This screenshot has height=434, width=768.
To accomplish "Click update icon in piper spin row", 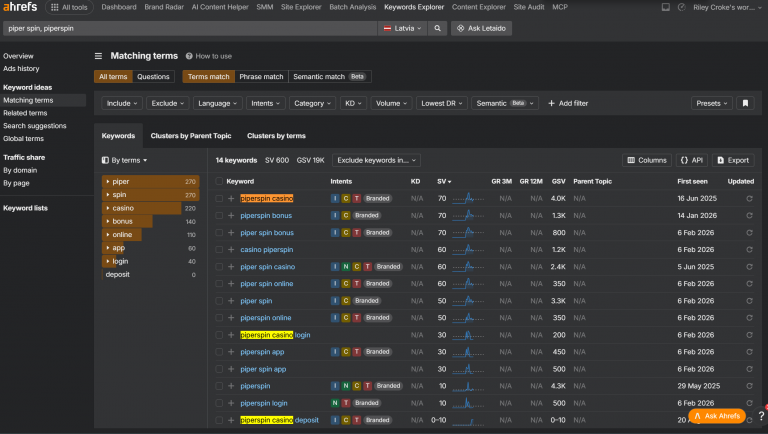I will [x=749, y=301].
